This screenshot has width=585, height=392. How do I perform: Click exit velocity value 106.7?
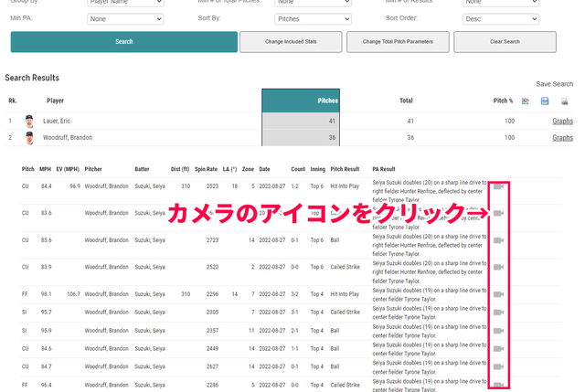click(73, 294)
